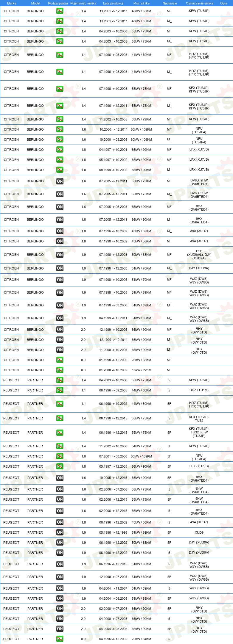Click the Marka column header
The width and height of the screenshot is (233, 644).
click(x=12, y=3)
